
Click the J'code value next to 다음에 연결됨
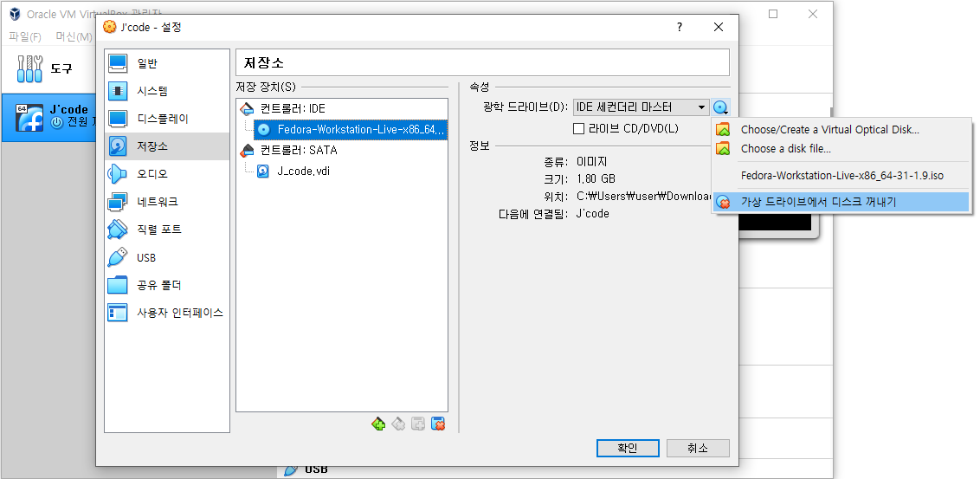pos(592,214)
